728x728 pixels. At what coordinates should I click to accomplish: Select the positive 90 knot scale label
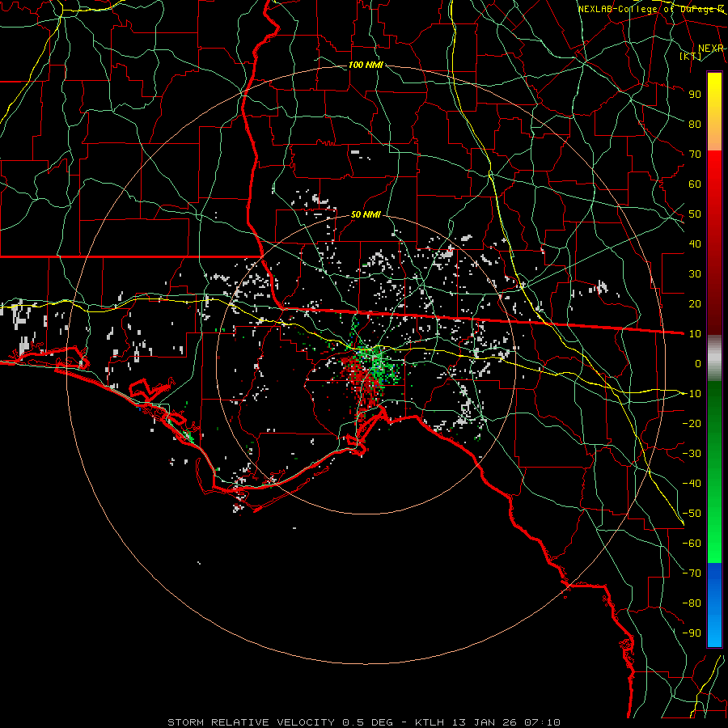pos(695,95)
